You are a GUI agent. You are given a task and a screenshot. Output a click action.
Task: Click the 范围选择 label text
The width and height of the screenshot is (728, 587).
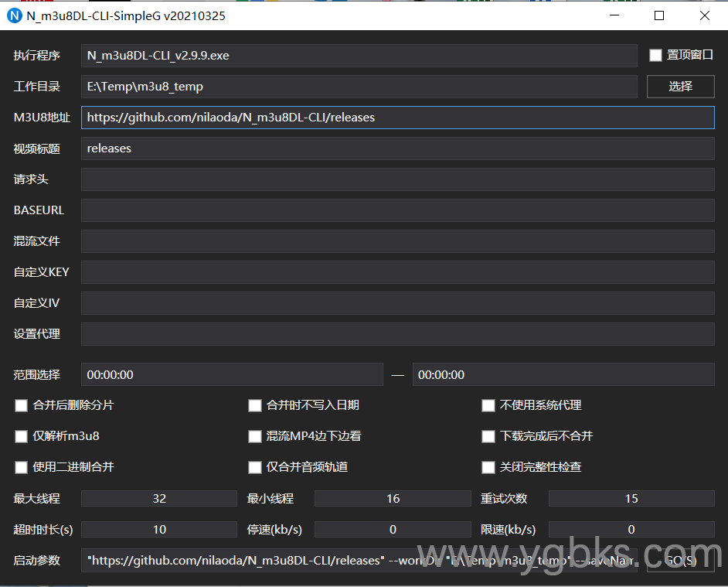click(36, 374)
